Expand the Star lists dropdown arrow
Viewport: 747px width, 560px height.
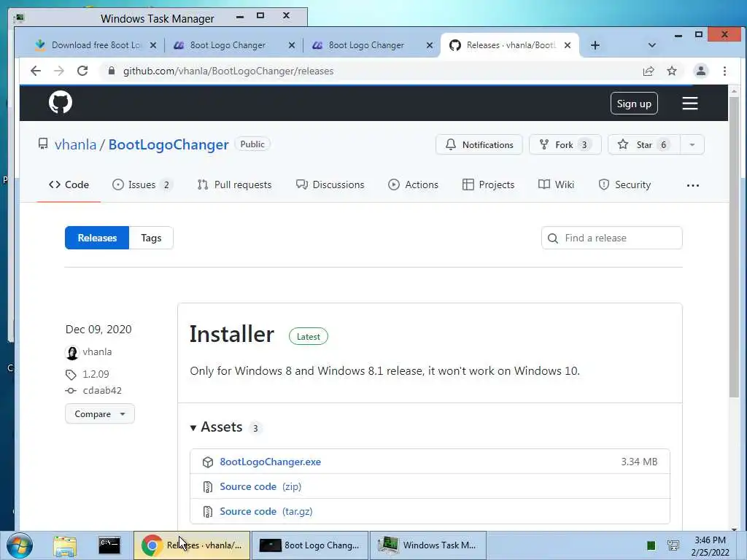pyautogui.click(x=692, y=145)
